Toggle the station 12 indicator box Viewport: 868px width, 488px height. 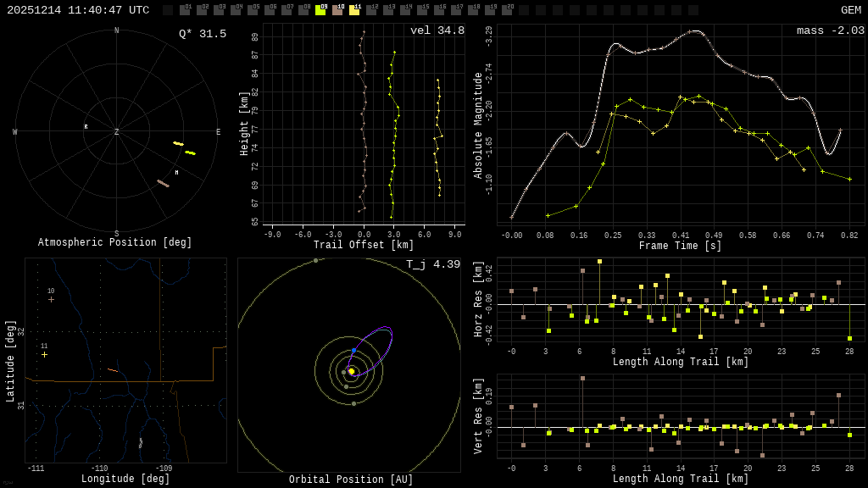[x=371, y=10]
